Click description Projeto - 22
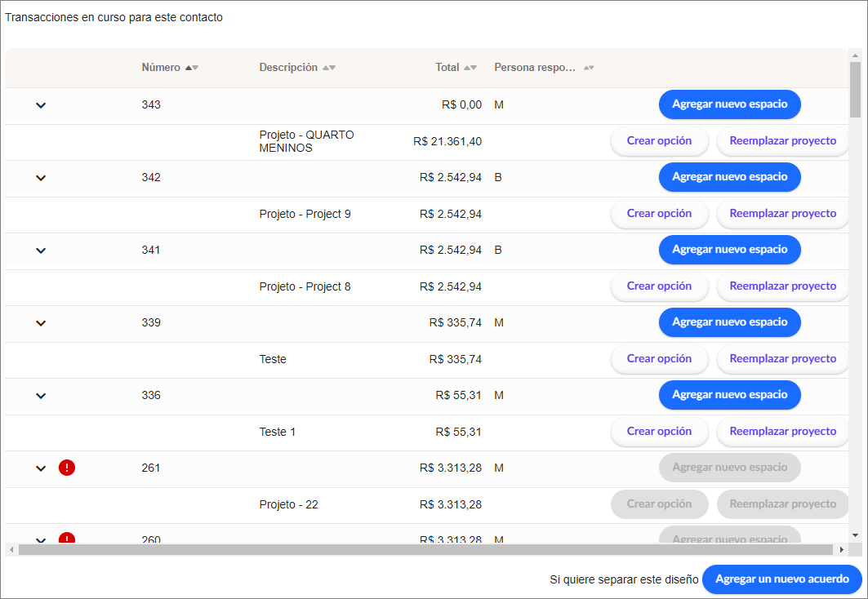The height and width of the screenshot is (599, 868). pyautogui.click(x=289, y=504)
